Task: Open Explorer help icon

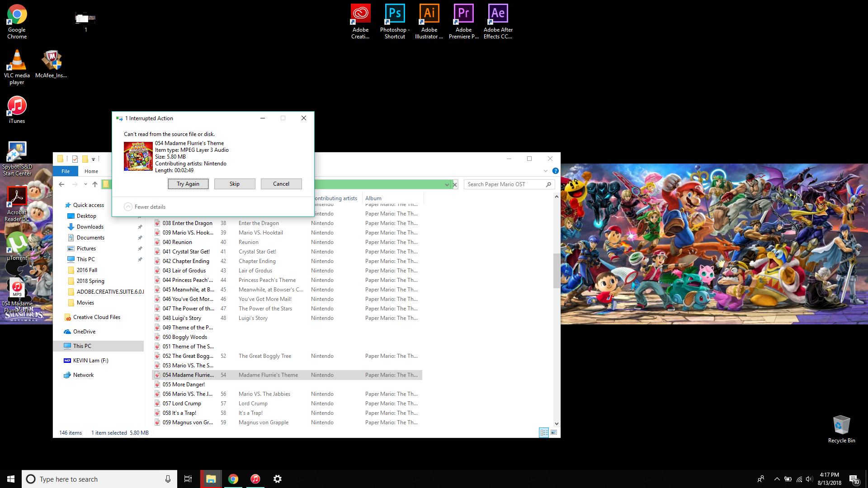Action: coord(555,171)
